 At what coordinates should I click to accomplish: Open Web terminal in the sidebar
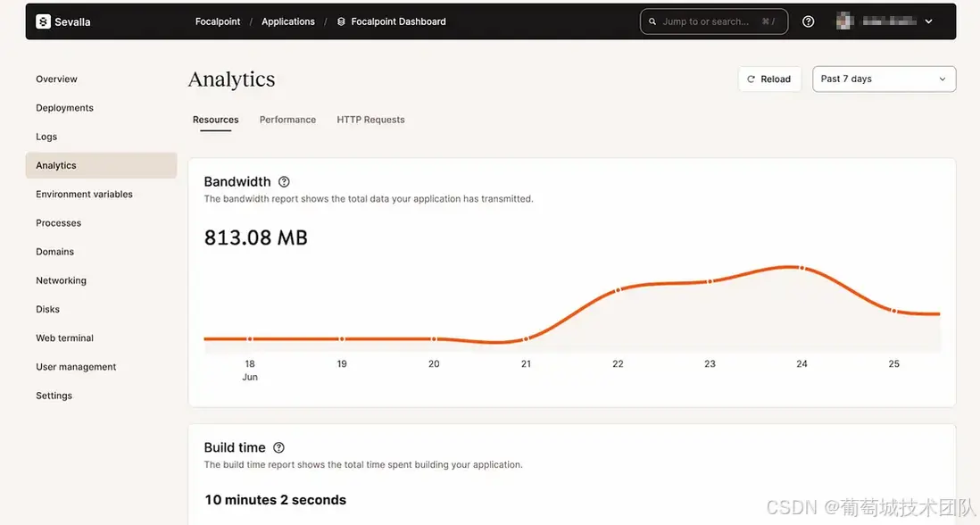tap(64, 337)
